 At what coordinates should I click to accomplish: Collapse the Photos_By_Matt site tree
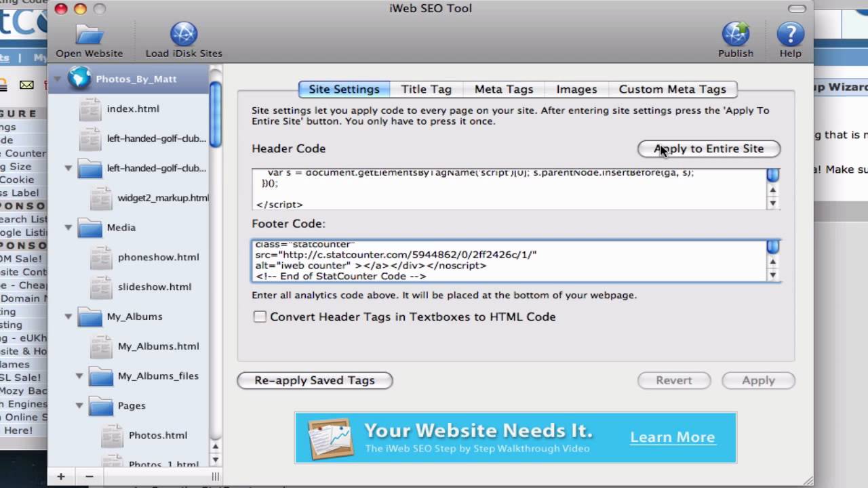coord(58,79)
